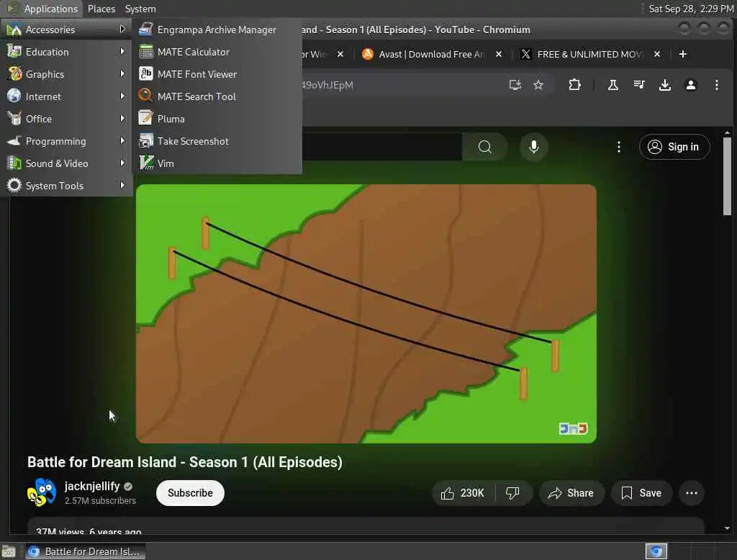The width and height of the screenshot is (737, 560).
Task: Click YouTube search magnifier button
Action: point(484,147)
